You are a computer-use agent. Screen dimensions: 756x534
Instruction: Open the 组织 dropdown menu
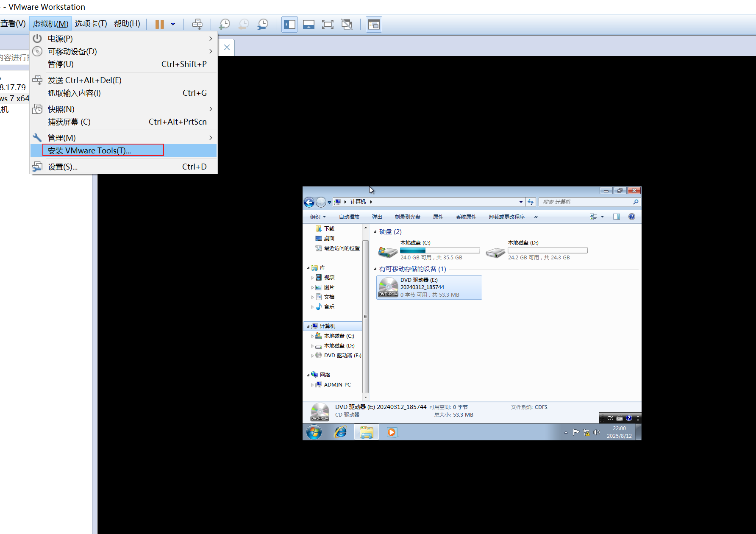click(x=318, y=217)
